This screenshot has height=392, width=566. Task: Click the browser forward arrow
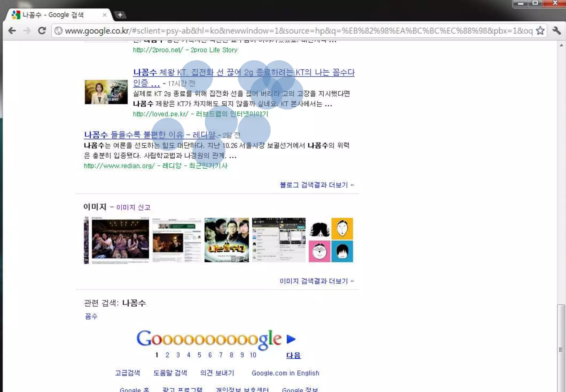[x=27, y=31]
